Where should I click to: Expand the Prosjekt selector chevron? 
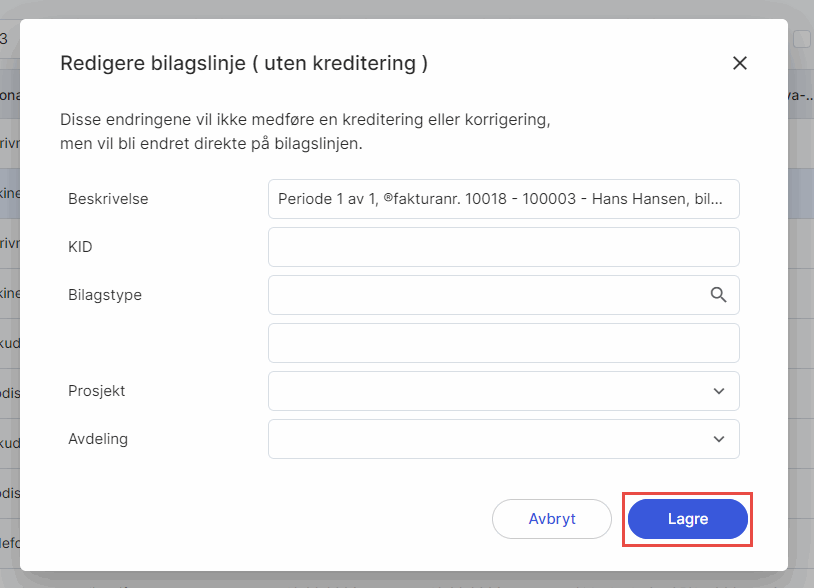717,391
